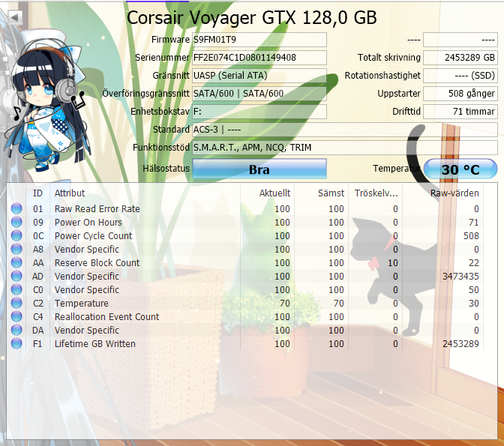Click the status orb in the A8 row
This screenshot has width=504, height=446.
pyautogui.click(x=16, y=249)
